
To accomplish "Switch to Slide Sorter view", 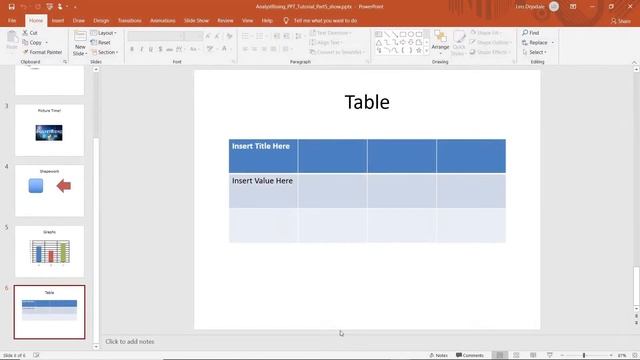I will point(516,355).
